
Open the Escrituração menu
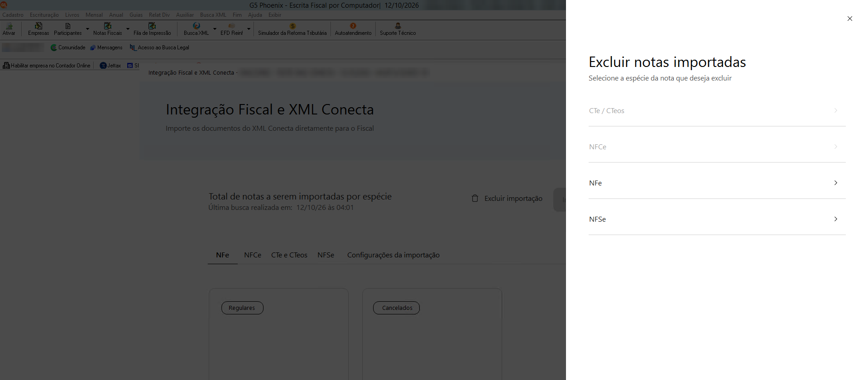44,15
